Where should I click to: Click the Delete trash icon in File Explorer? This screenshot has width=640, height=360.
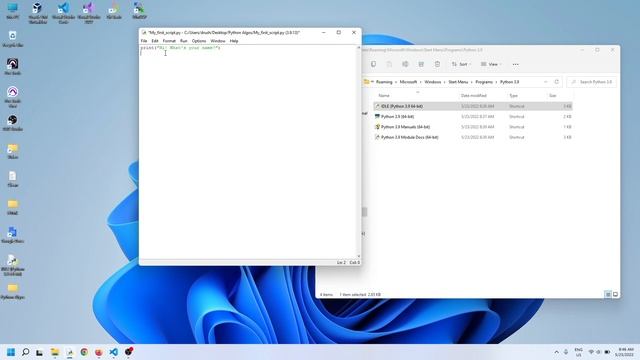click(x=437, y=64)
